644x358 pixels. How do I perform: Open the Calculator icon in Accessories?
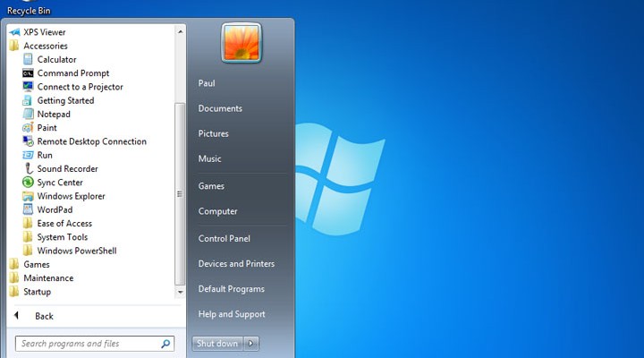[28, 60]
